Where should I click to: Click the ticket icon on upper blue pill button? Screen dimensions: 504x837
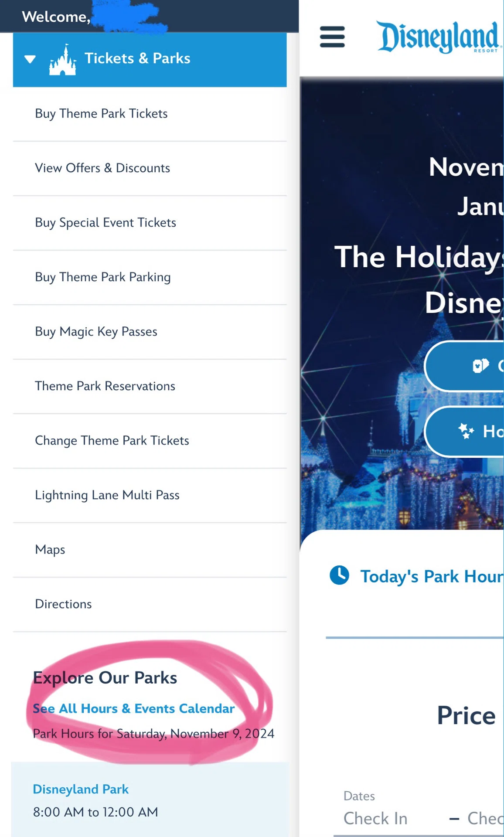[x=481, y=365]
